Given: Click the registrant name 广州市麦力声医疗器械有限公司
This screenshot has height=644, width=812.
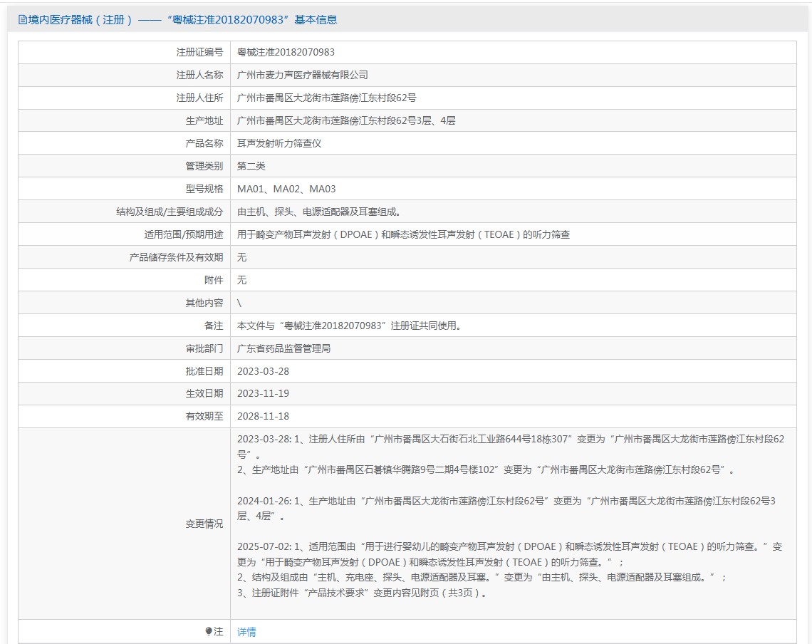Looking at the screenshot, I should click(302, 75).
